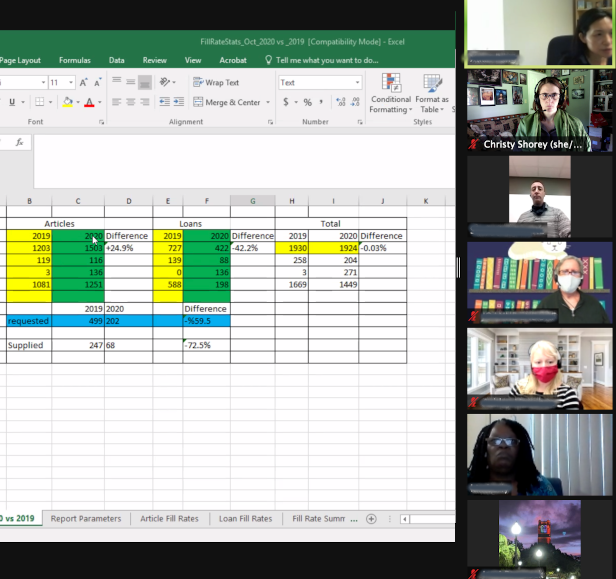Screen dimensions: 616x579
Task: Click the Increase Indent icon
Action: (x=179, y=102)
